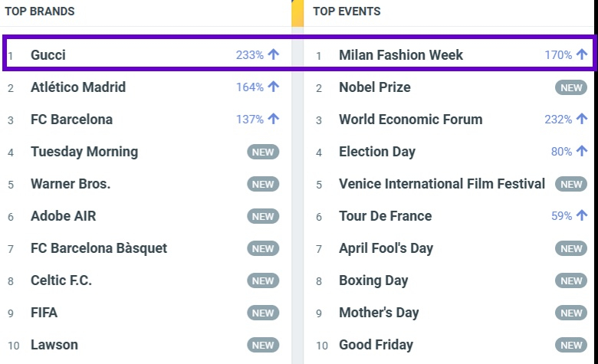The image size is (598, 364).
Task: Open the Milan Fashion Week event
Action: (401, 55)
